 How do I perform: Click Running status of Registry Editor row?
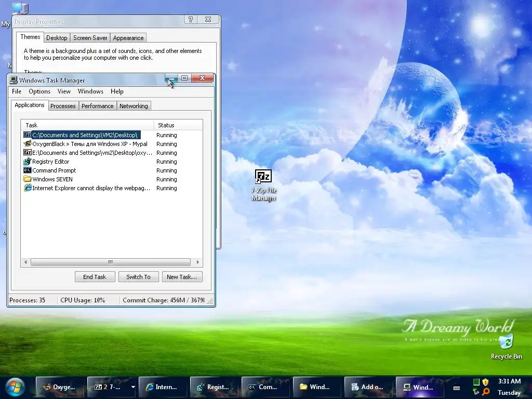tap(167, 162)
